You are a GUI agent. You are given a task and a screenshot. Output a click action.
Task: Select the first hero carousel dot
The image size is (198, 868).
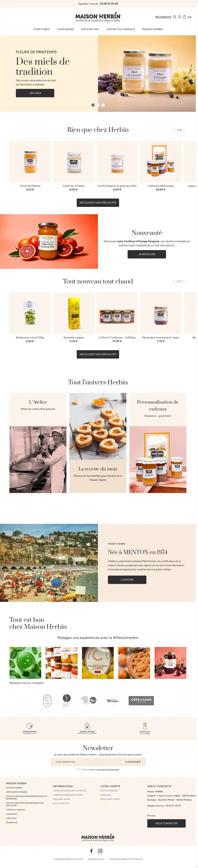pos(93,105)
